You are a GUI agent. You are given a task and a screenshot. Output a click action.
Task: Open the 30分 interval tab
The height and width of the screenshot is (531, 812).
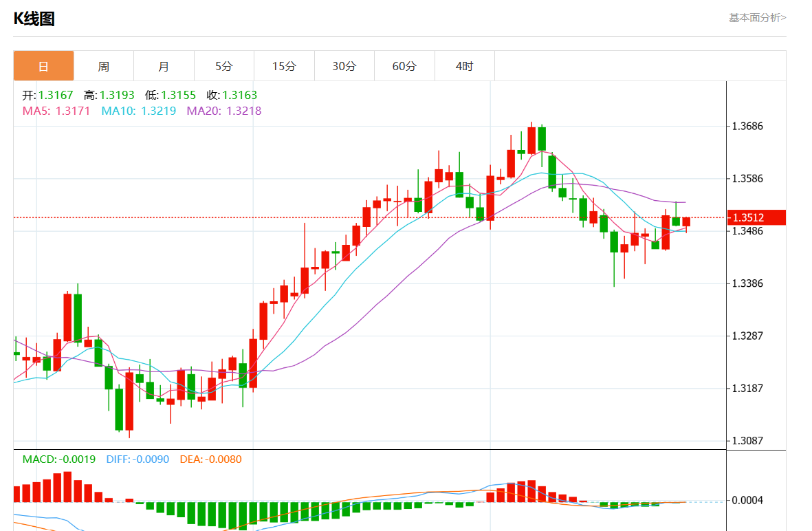(344, 66)
